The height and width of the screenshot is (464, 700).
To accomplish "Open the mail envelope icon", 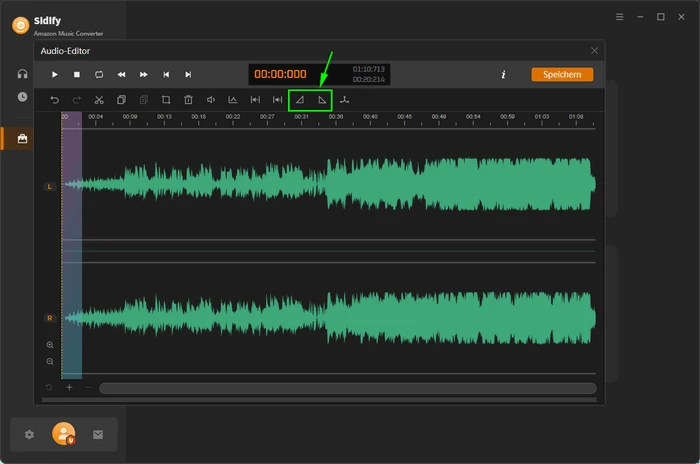I will pos(98,434).
